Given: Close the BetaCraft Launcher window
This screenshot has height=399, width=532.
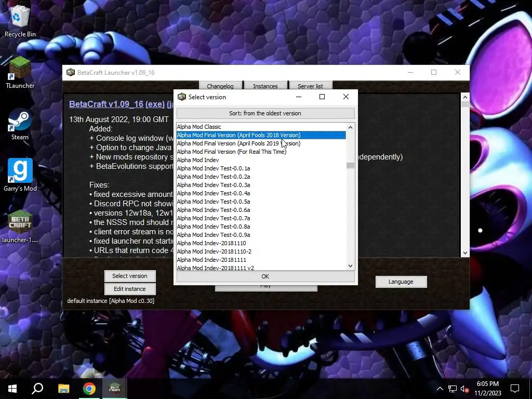Looking at the screenshot, I should [x=457, y=72].
